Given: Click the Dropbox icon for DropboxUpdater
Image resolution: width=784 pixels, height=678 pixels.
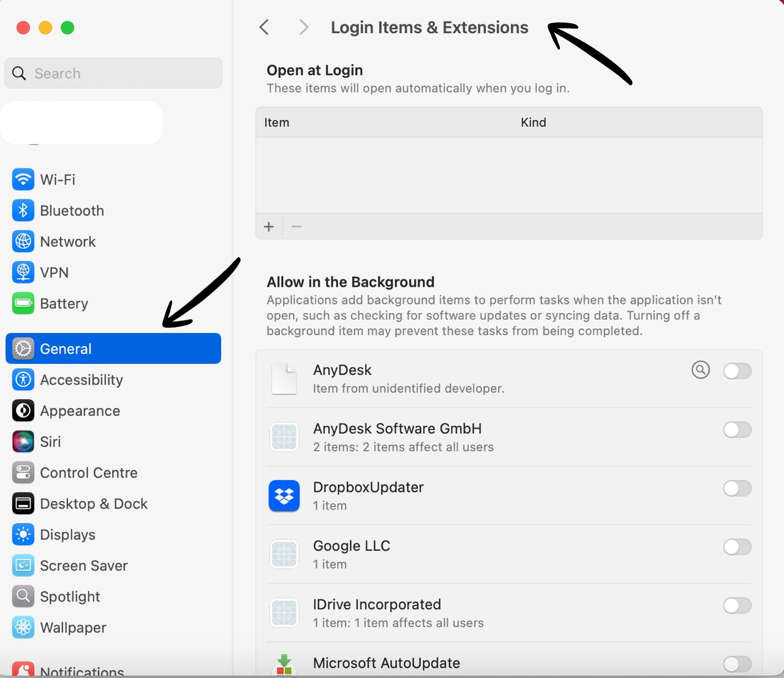Looking at the screenshot, I should [284, 496].
